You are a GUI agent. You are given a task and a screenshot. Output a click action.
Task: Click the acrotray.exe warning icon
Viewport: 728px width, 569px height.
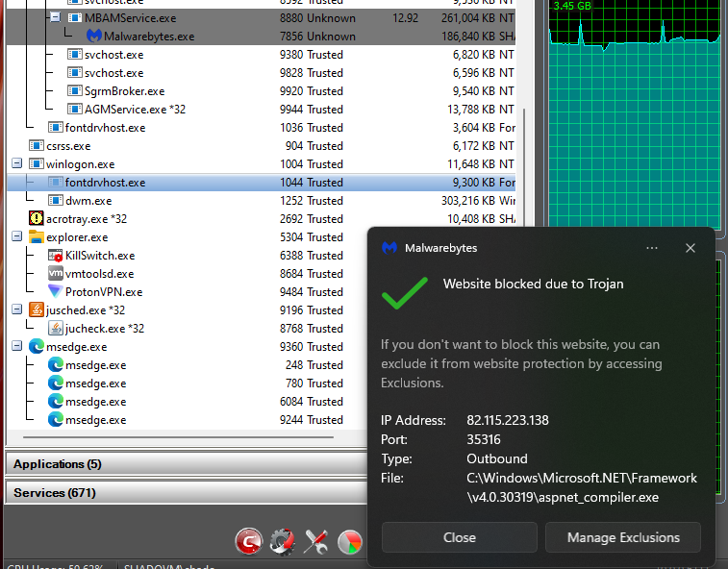[x=37, y=218]
